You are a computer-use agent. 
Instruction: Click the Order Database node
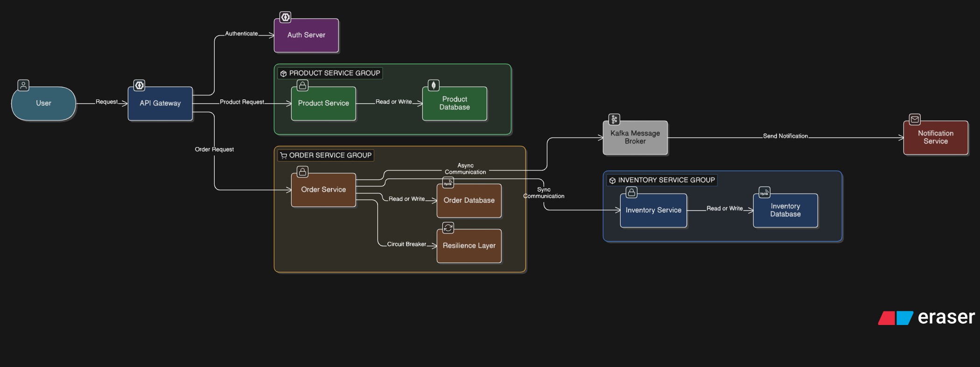pos(469,201)
